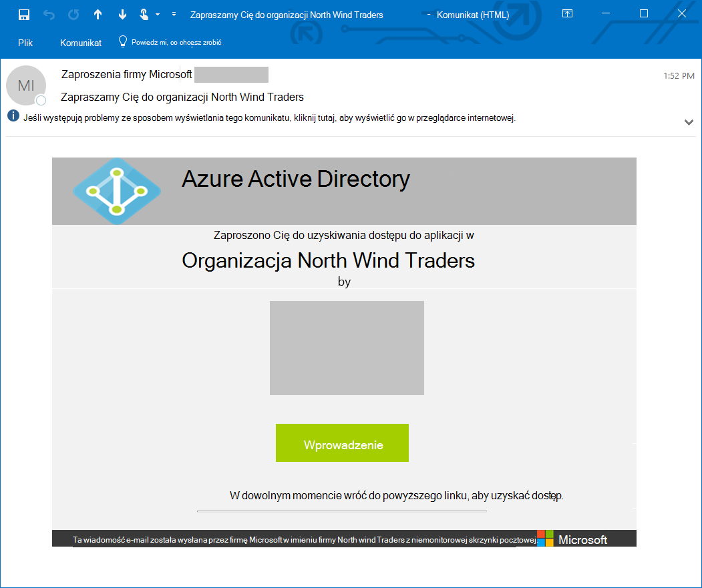Click the 1:52 PM timestamp

679,76
